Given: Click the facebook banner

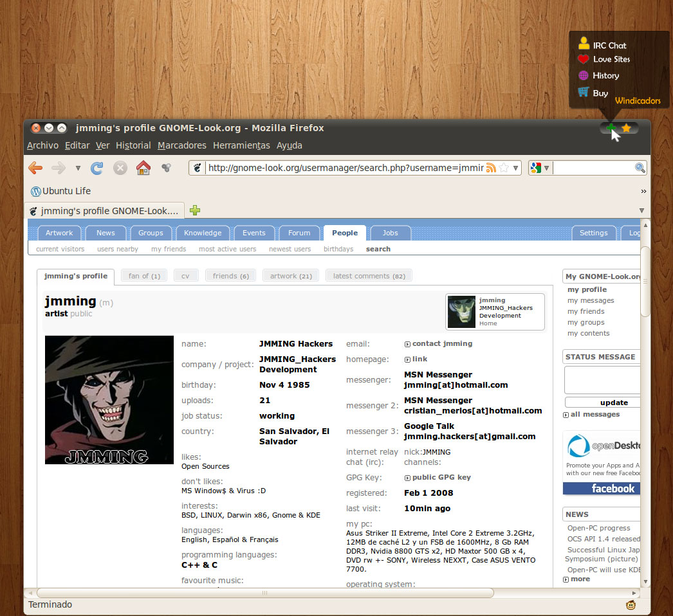Looking at the screenshot, I should pos(602,489).
